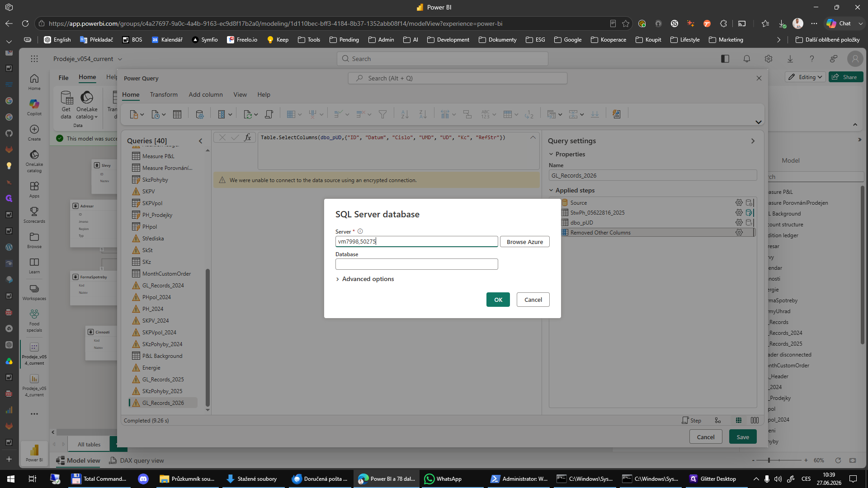The image size is (868, 488).
Task: Click folding indicator on StwPh_05622816_2025 step
Action: (749, 212)
